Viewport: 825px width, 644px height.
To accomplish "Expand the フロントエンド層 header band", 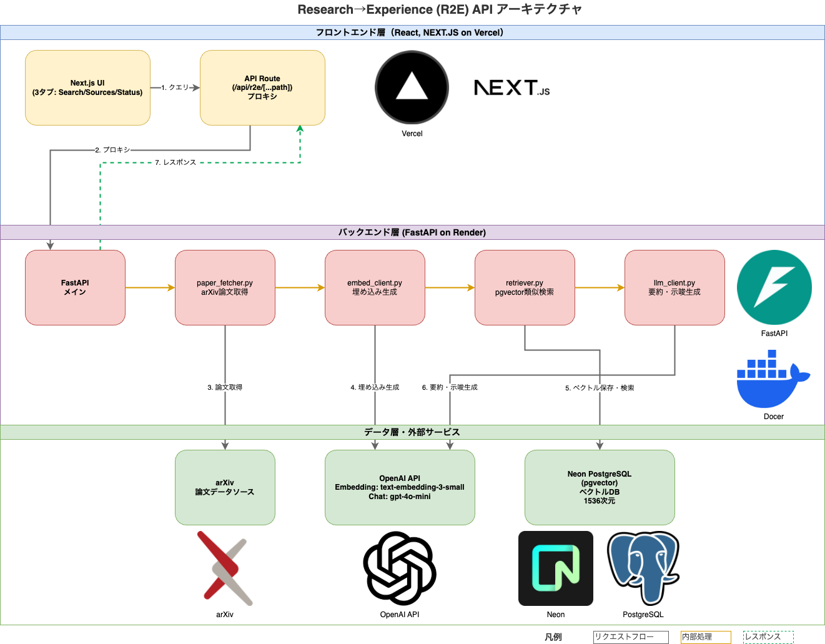I will click(x=412, y=32).
